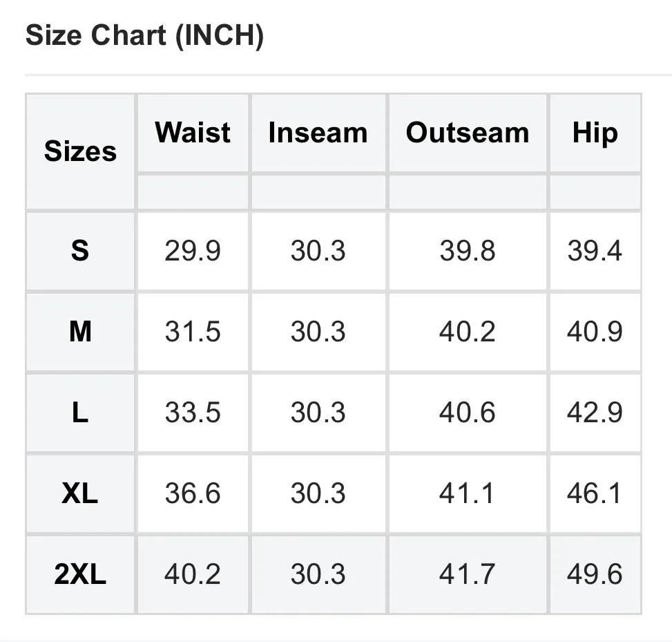The image size is (672, 642).
Task: Click hip value 40.9 for size M
Action: 595,332
